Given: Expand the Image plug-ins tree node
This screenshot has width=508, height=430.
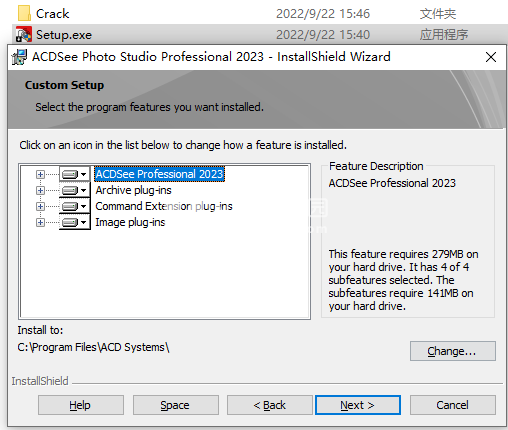Looking at the screenshot, I should click(40, 222).
